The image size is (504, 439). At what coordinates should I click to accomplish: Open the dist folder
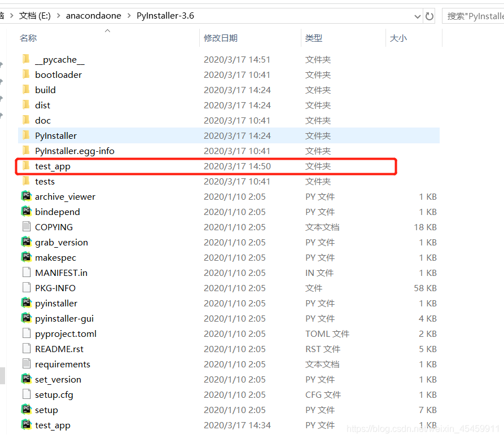pos(42,105)
